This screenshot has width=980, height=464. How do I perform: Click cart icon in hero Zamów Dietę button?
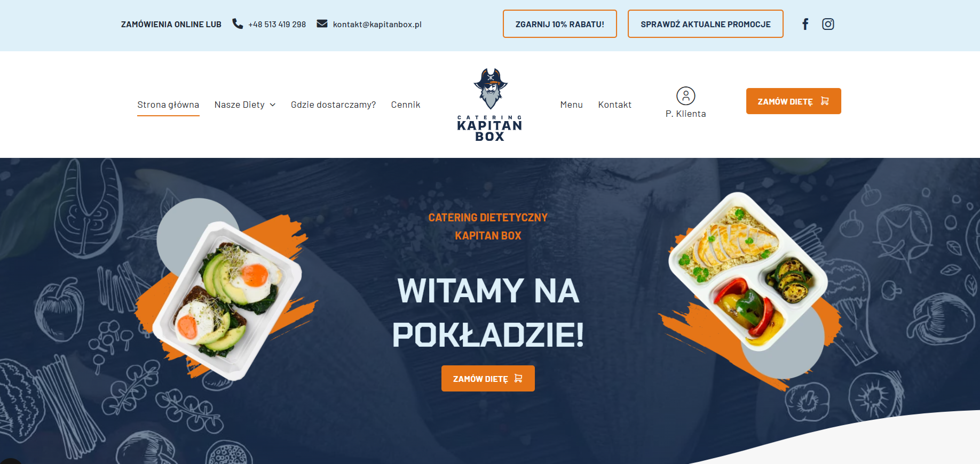[x=518, y=378]
